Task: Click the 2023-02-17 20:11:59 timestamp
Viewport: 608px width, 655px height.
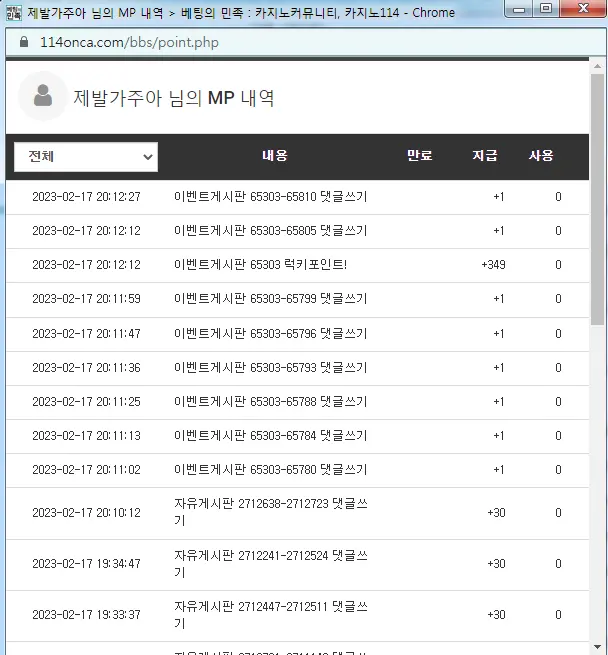Action: (x=86, y=299)
